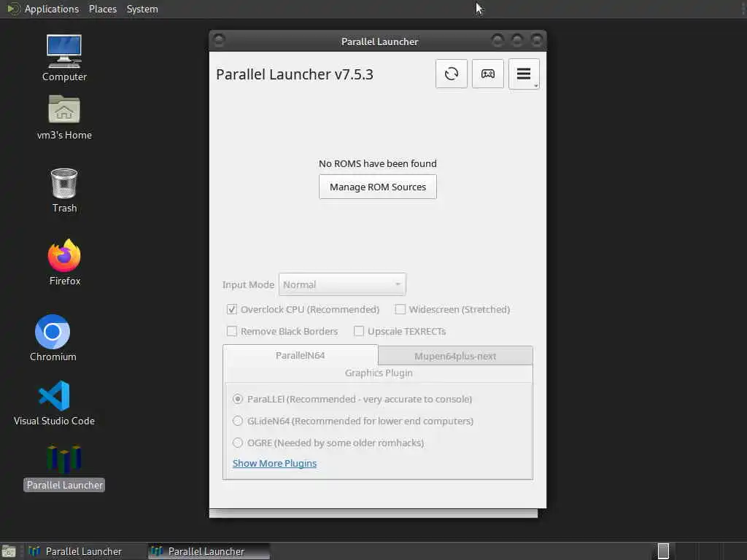
Task: Maximize the Parallel Launcher window
Action: pyautogui.click(x=517, y=41)
